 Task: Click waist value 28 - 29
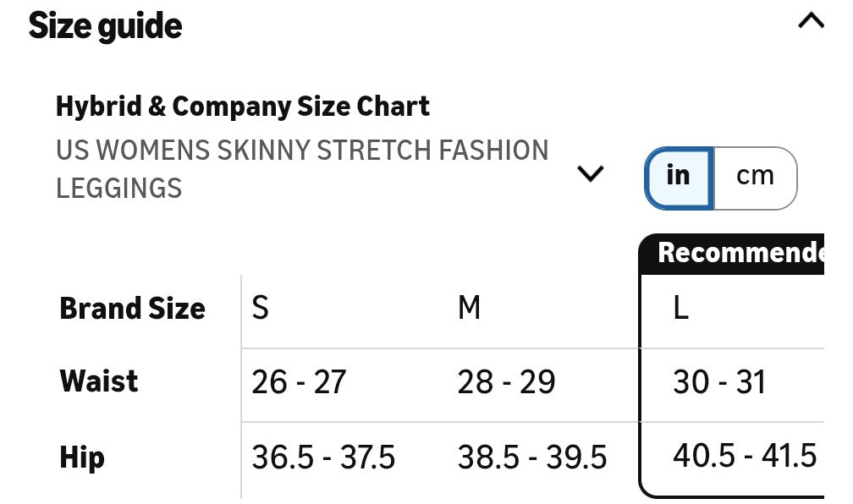tap(506, 383)
